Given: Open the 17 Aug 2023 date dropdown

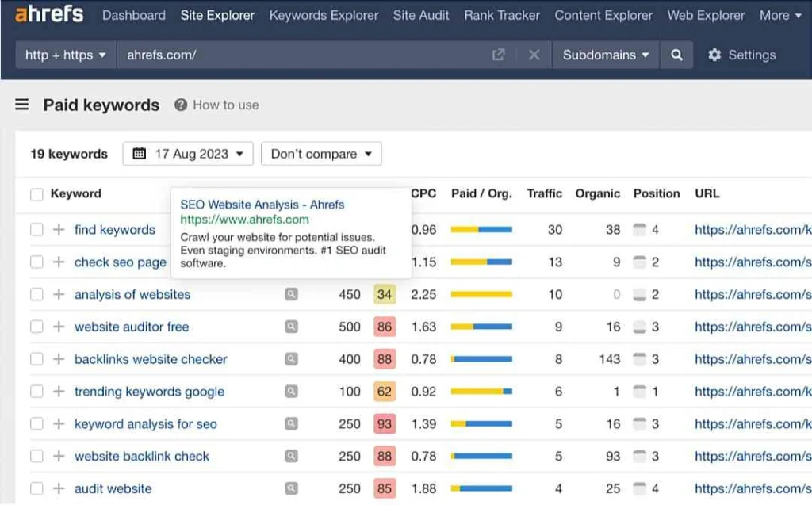Looking at the screenshot, I should coord(188,154).
